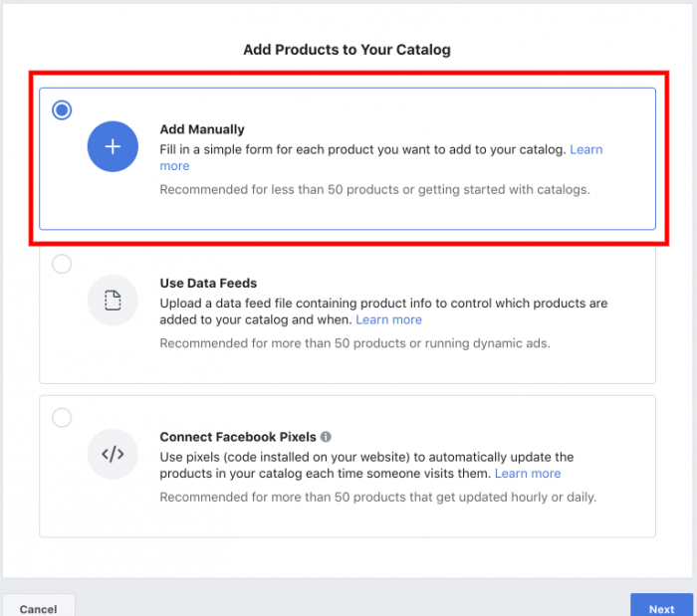Select the Add Manually radio button
The width and height of the screenshot is (697, 616).
click(62, 109)
